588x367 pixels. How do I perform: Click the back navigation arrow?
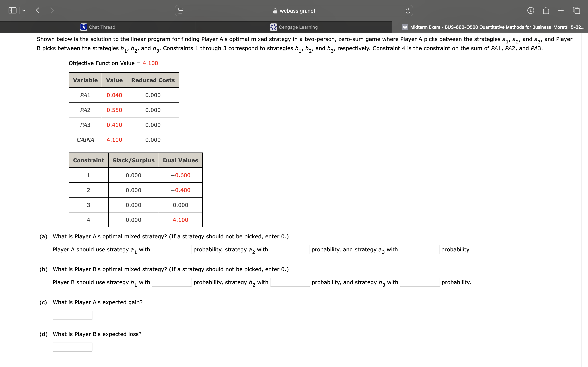tap(38, 10)
